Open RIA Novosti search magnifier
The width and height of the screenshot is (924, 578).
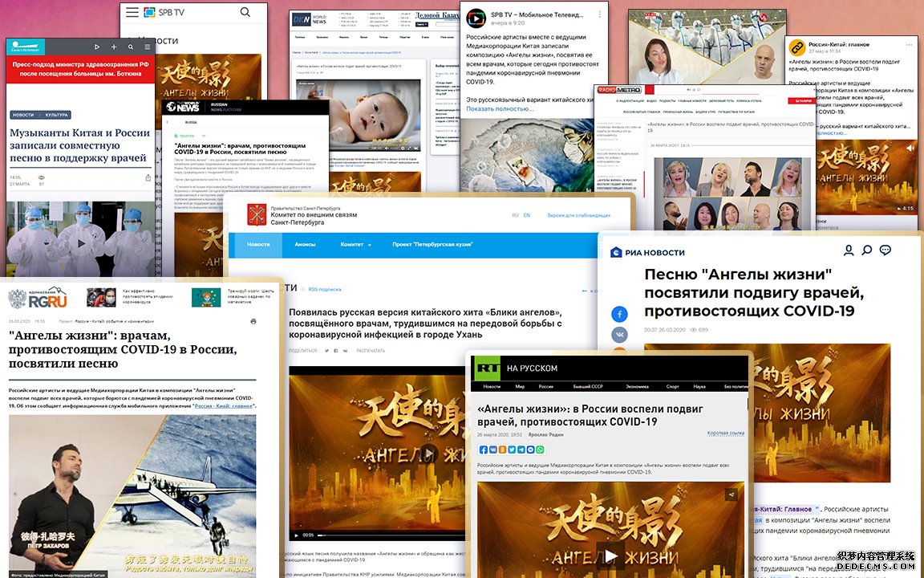click(x=867, y=251)
